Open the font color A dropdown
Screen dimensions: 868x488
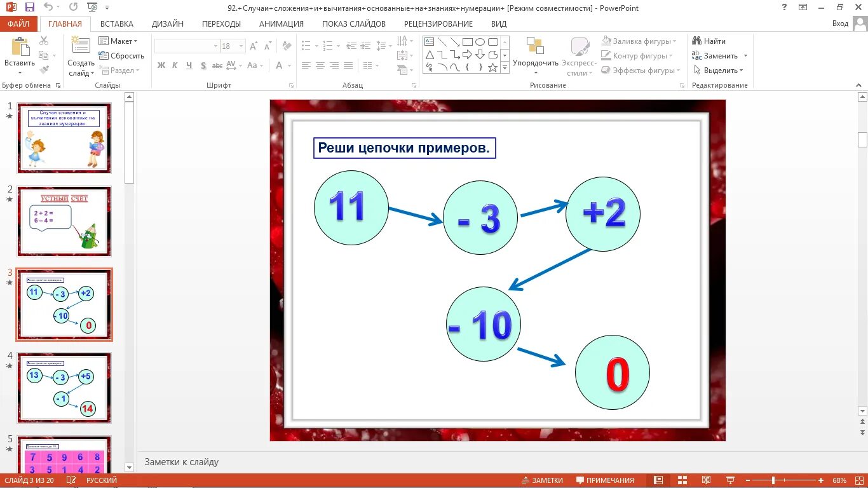(x=290, y=65)
